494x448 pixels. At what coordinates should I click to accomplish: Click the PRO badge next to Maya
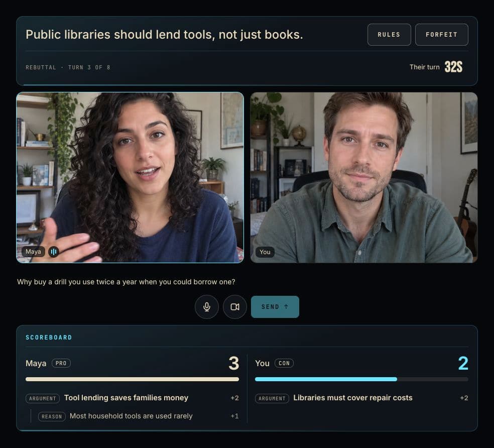[61, 363]
